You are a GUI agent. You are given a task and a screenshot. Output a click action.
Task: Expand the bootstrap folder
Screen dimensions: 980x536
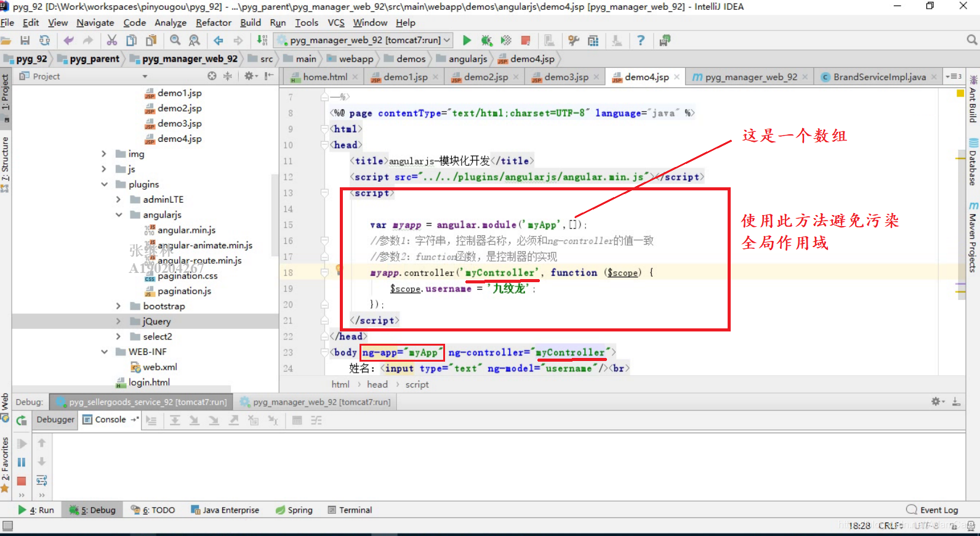click(x=118, y=306)
